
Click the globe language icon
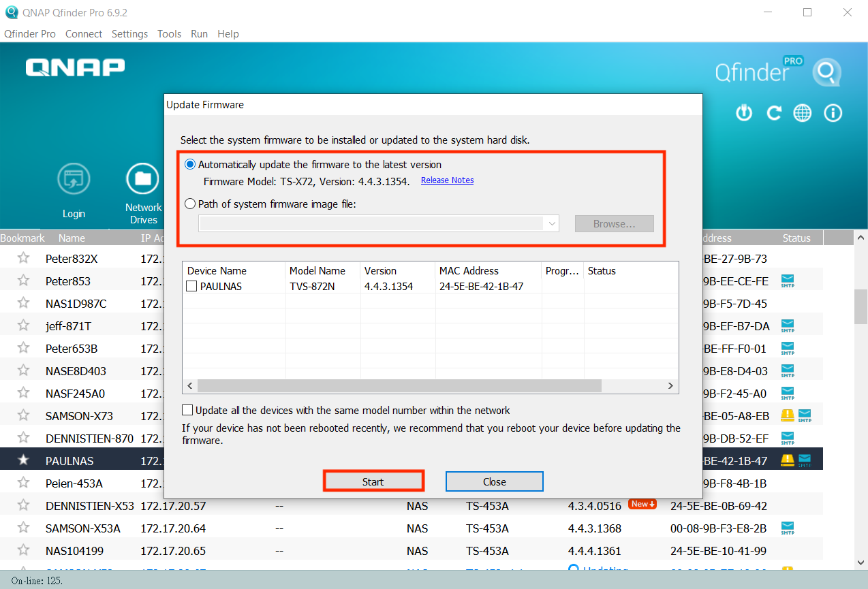803,113
